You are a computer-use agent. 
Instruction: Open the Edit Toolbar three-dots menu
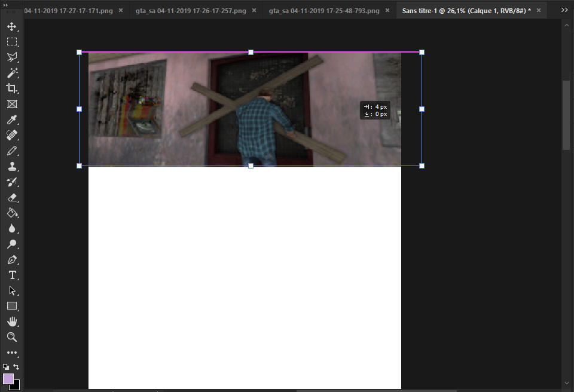pos(12,353)
